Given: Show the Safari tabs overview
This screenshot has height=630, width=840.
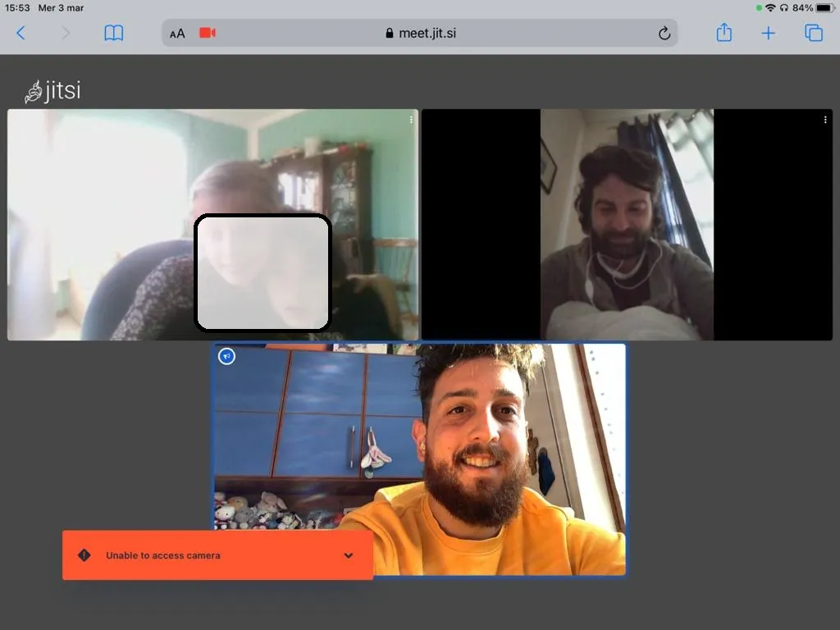Looking at the screenshot, I should (x=814, y=33).
